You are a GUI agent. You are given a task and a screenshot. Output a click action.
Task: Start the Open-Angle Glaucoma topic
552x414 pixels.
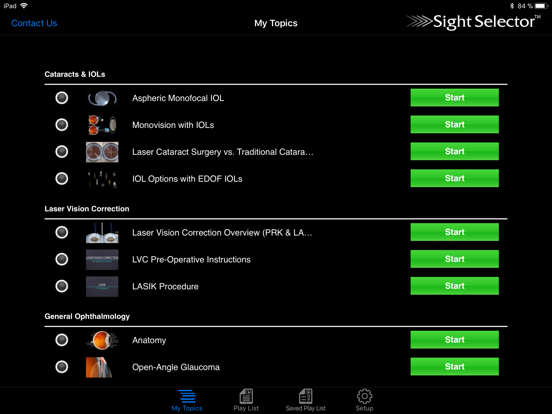pyautogui.click(x=454, y=366)
